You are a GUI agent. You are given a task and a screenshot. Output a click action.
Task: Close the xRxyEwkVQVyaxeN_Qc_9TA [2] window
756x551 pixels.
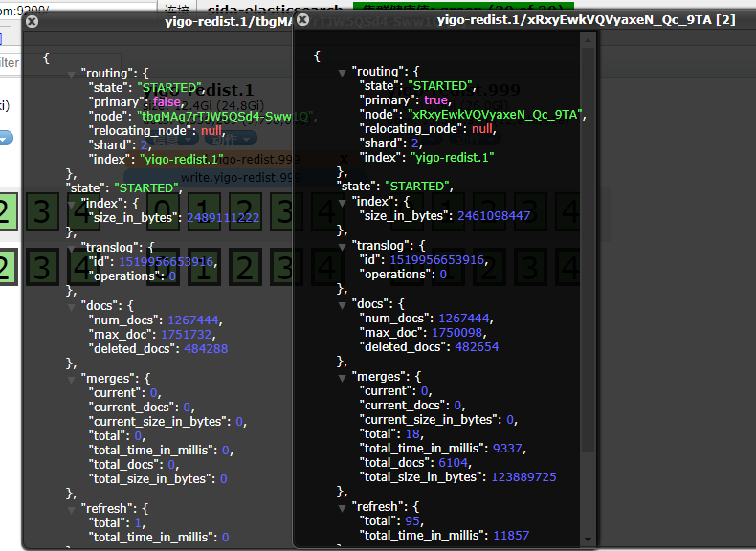(x=302, y=19)
